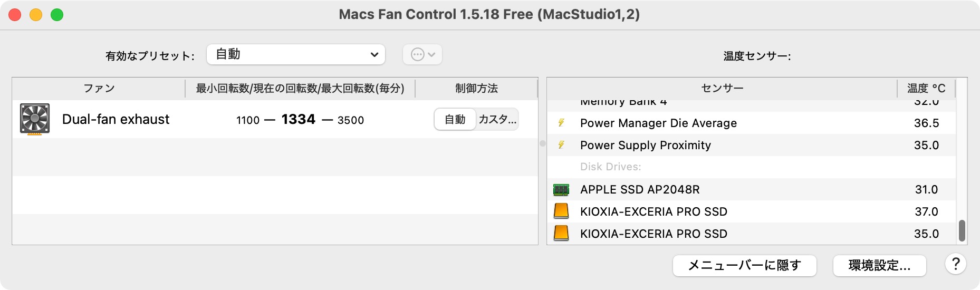Click the last KIOXIA-EXCERIA PRO SSD drive icon

(561, 233)
